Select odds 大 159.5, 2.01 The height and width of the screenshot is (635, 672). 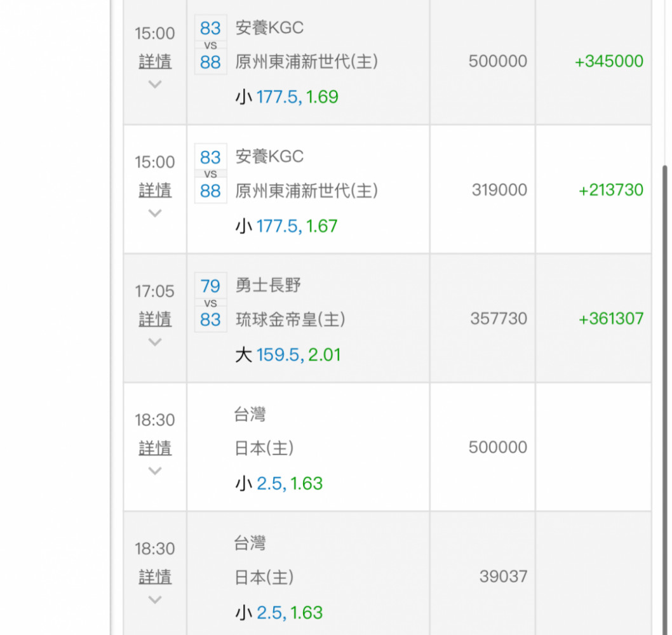288,355
